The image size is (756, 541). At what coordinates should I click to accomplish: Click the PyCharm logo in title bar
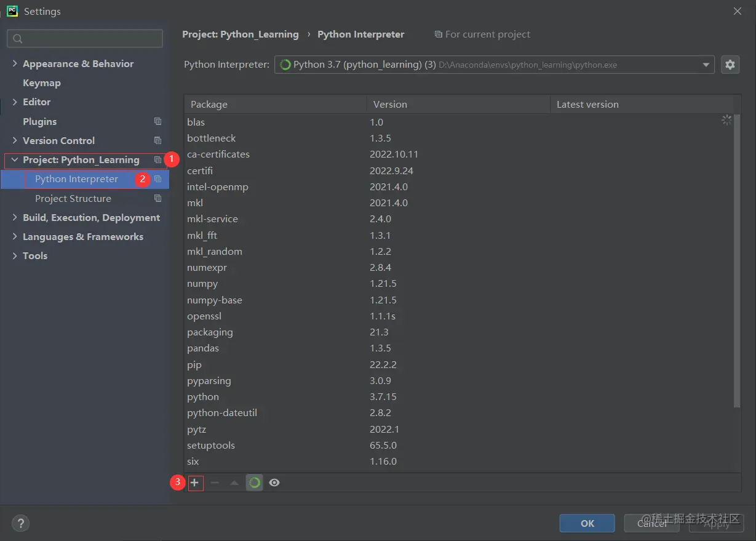12,11
